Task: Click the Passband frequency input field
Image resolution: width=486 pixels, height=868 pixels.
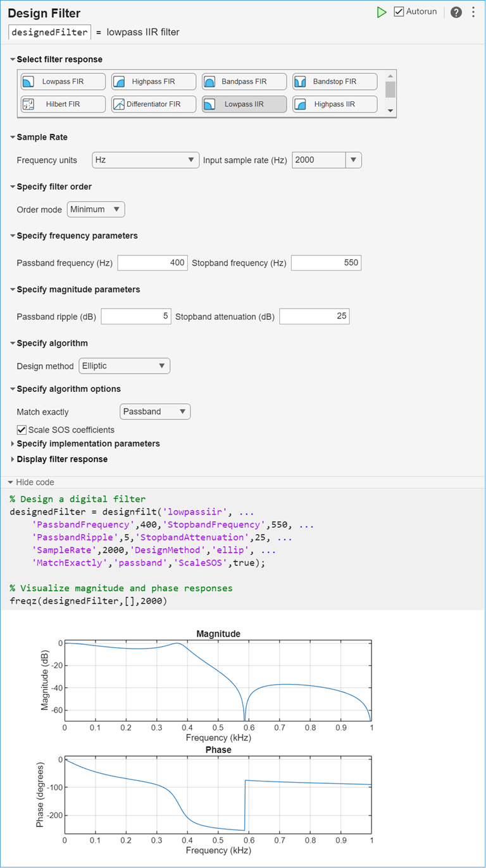Action: [x=153, y=262]
